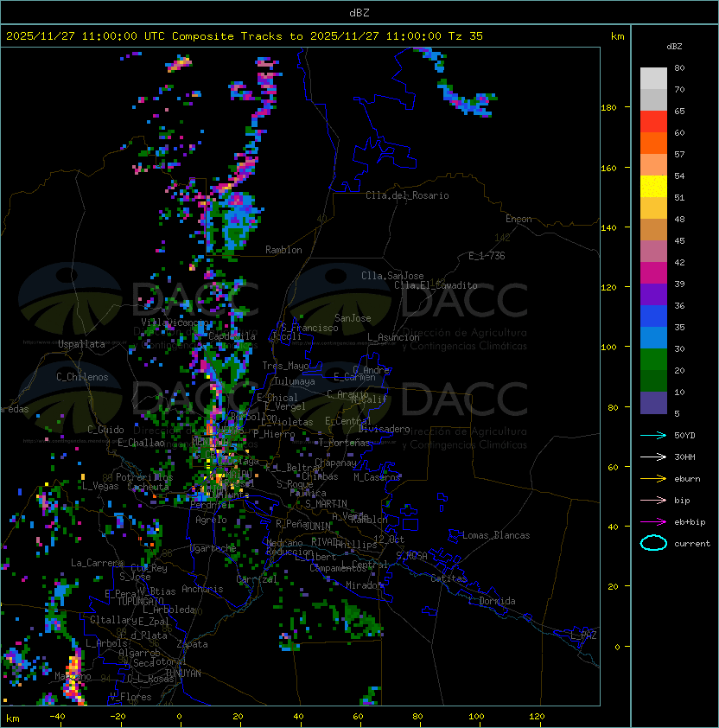Image resolution: width=719 pixels, height=728 pixels.
Task: Click the 'Catitas' place label
Action: coord(449,578)
